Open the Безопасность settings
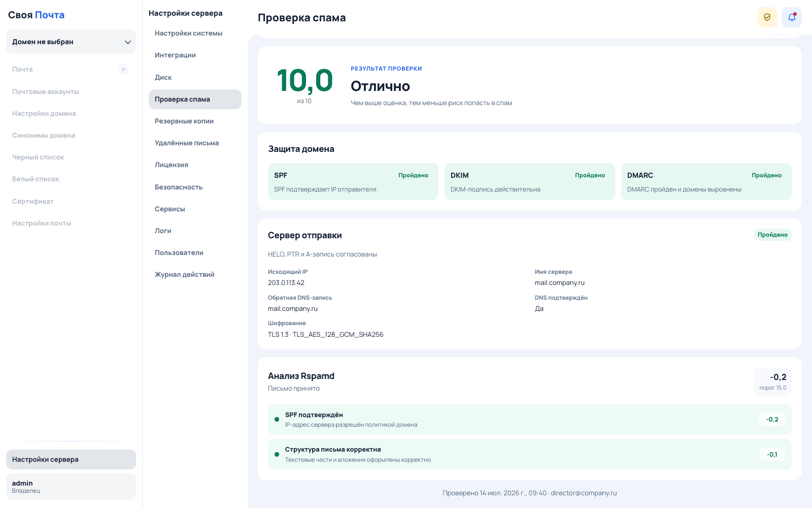Image resolution: width=812 pixels, height=508 pixels. pyautogui.click(x=195, y=187)
